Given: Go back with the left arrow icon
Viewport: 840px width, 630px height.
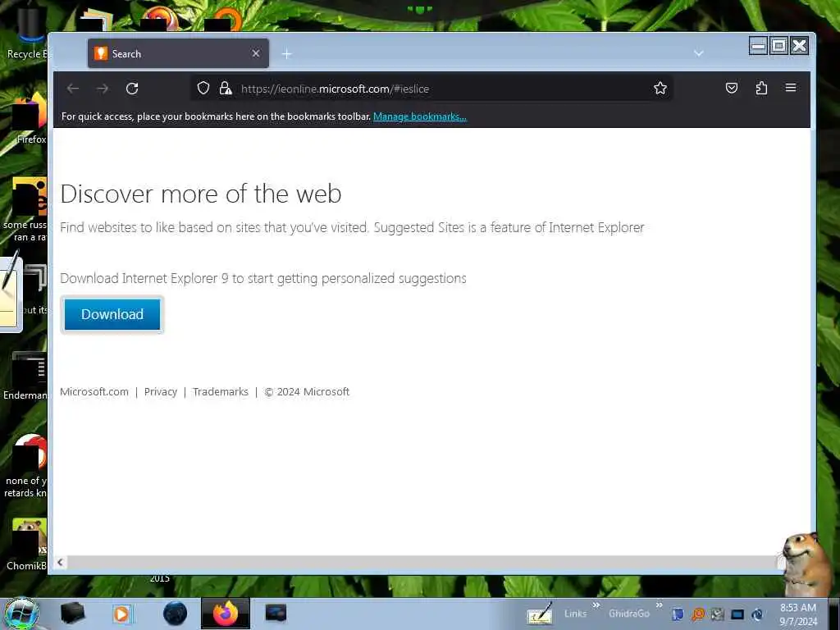Looking at the screenshot, I should coord(73,89).
